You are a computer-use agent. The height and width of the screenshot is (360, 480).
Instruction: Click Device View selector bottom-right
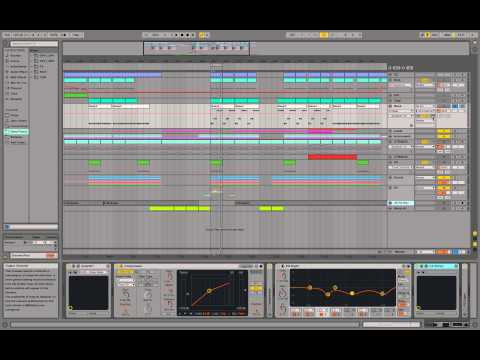(457, 325)
